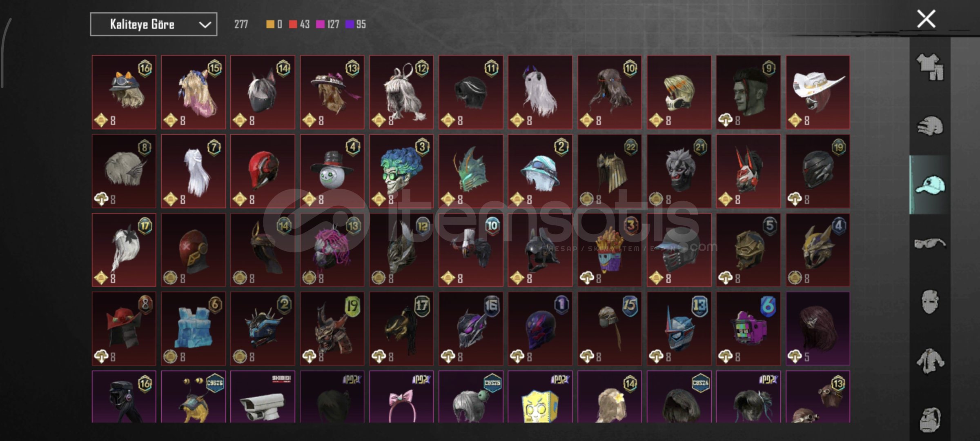Select the pink bow headband item
This screenshot has width=980, height=441.
(x=401, y=396)
